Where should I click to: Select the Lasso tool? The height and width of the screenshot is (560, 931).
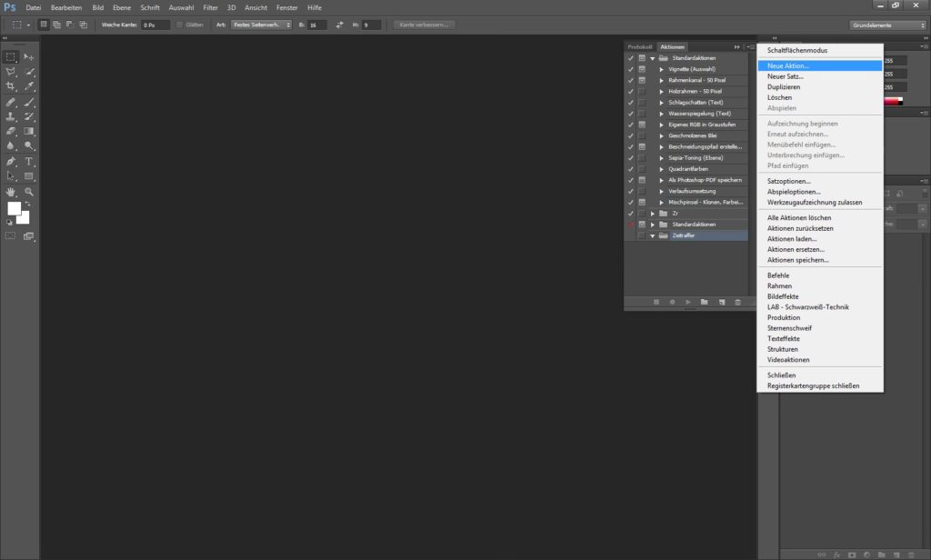click(x=11, y=71)
